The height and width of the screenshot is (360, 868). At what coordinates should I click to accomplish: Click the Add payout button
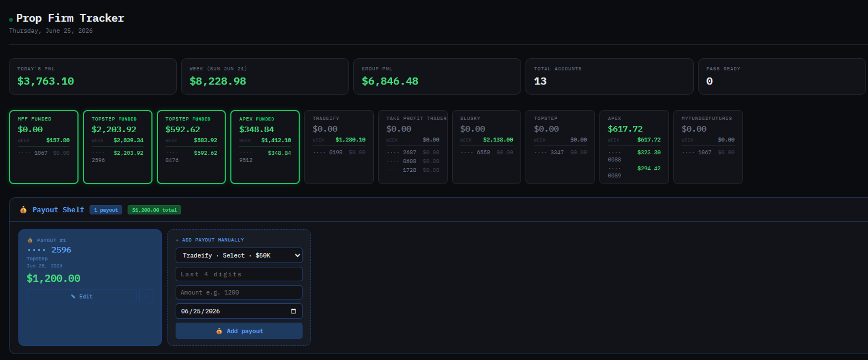pyautogui.click(x=239, y=331)
